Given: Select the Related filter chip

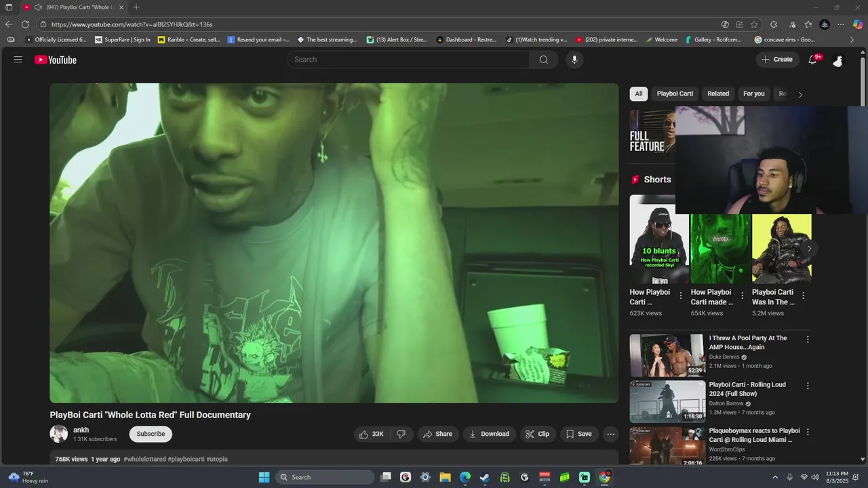Looking at the screenshot, I should tap(718, 94).
